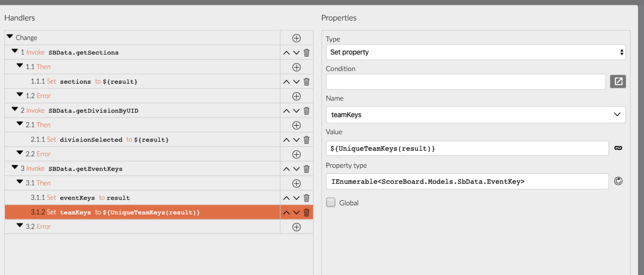The image size is (644, 275).
Task: Collapse the 2.1 Then branch
Action: point(20,123)
